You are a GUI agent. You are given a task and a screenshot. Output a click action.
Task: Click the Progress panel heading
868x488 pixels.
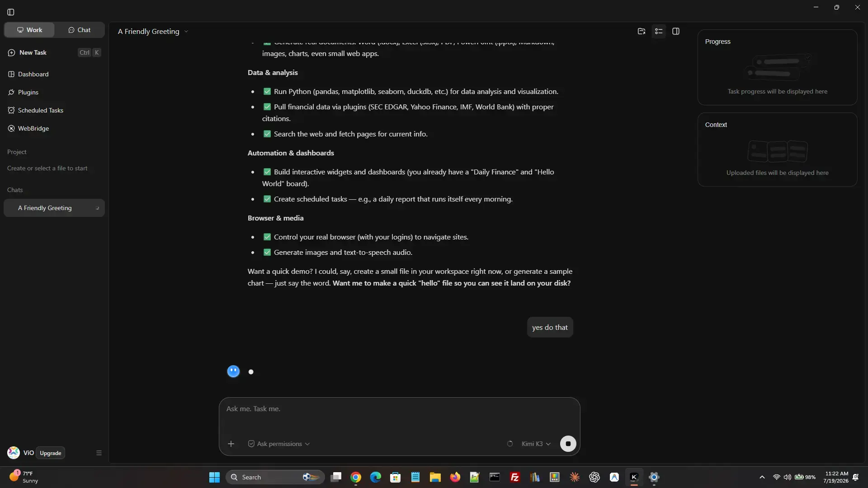[717, 42]
